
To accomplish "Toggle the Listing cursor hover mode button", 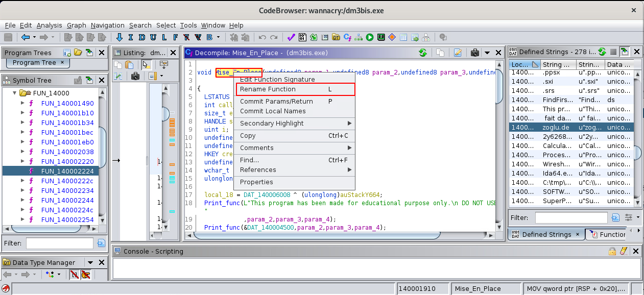I will pos(146,64).
